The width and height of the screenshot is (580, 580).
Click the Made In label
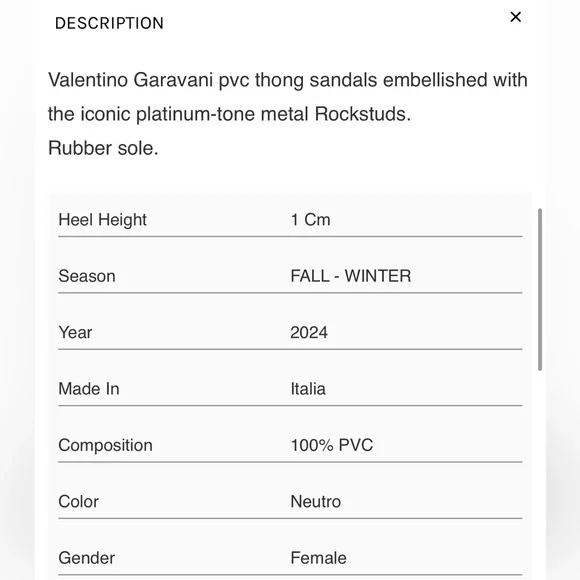pos(89,389)
